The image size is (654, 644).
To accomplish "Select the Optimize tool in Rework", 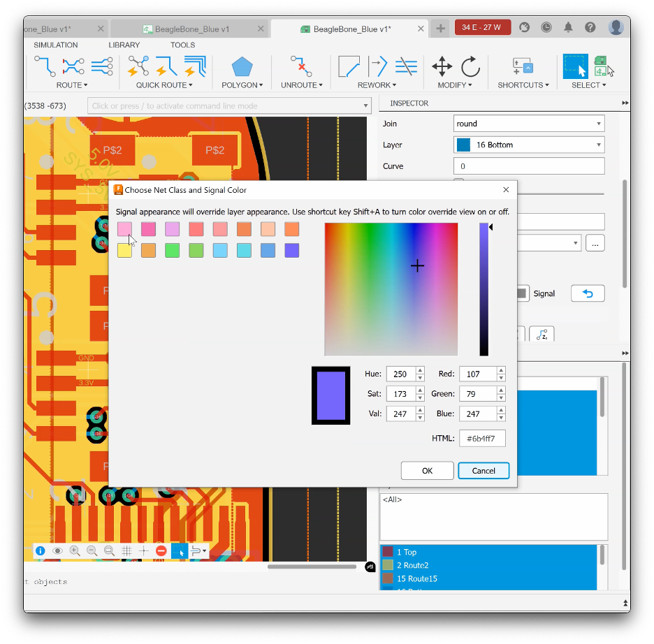I will coord(406,66).
